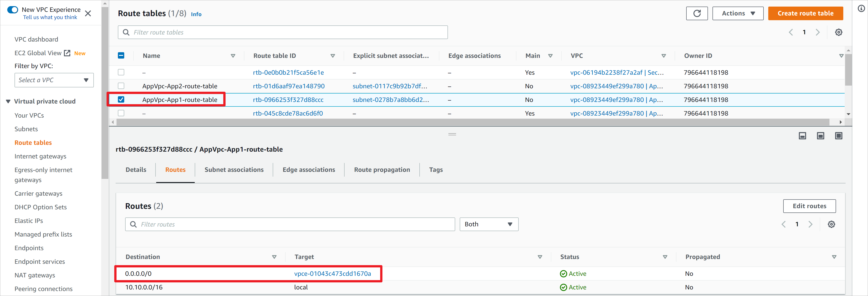Click the Filter routes search field
This screenshot has height=296, width=868.
click(290, 224)
